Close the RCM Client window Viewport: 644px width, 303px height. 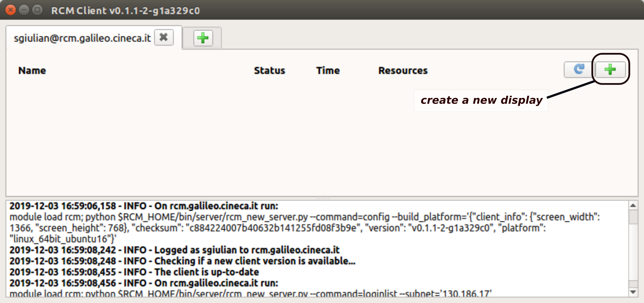point(11,10)
